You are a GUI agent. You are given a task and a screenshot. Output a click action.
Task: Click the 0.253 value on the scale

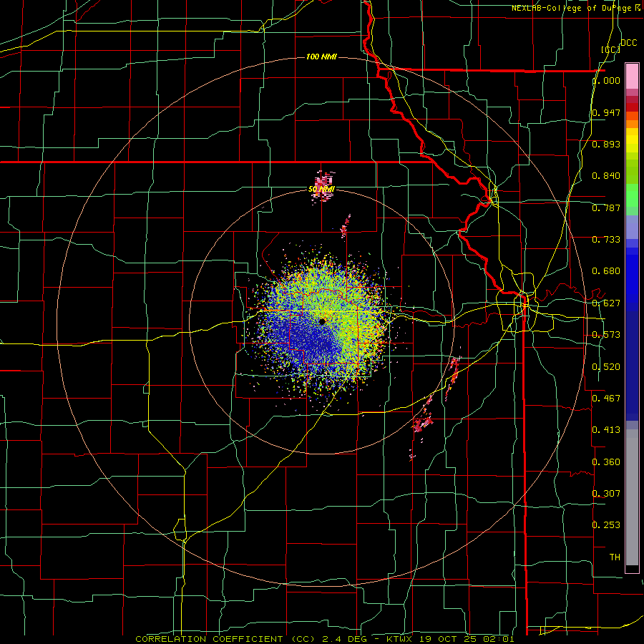[606, 525]
